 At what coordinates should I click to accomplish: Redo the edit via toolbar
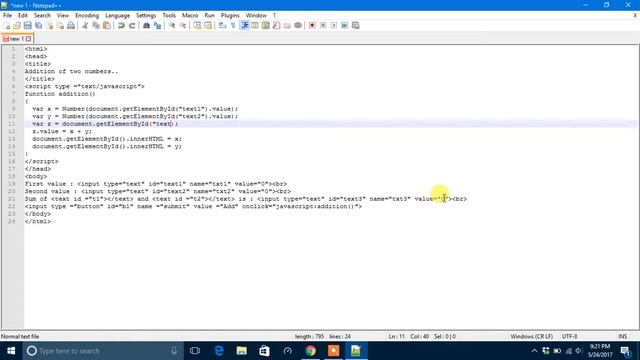click(132, 25)
